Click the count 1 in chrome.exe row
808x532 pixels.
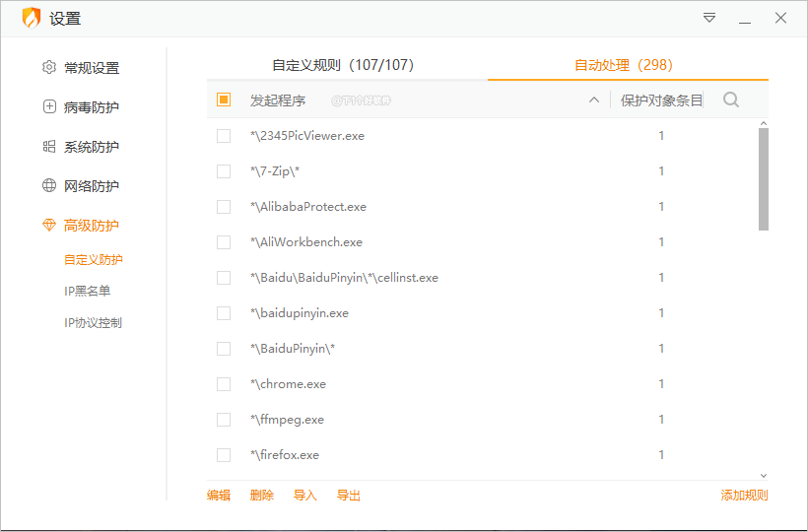coord(661,384)
